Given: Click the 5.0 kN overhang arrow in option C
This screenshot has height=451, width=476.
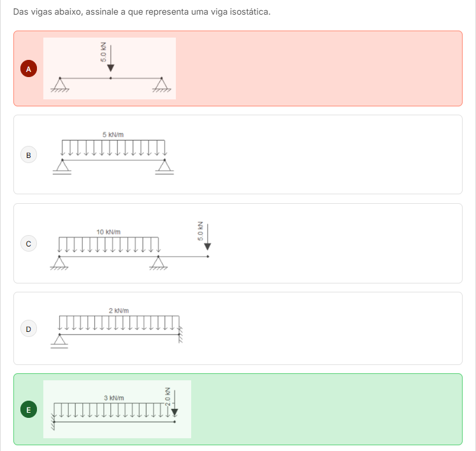Looking at the screenshot, I should (x=207, y=236).
